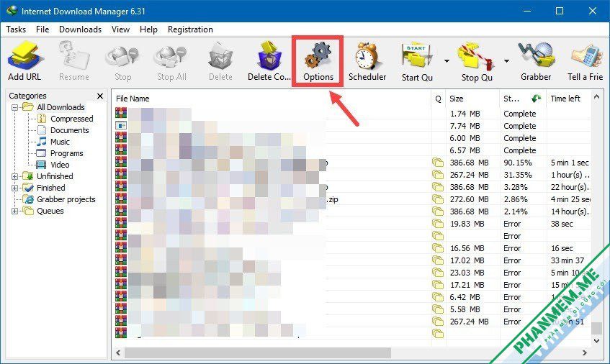Open the Scheduler clock icon

pyautogui.click(x=367, y=56)
